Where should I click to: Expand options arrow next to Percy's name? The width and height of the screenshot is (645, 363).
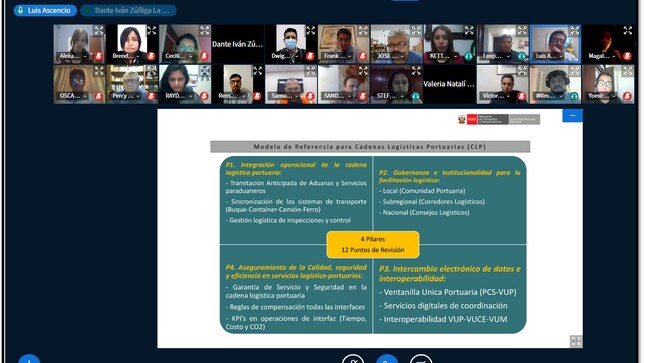tap(138, 96)
